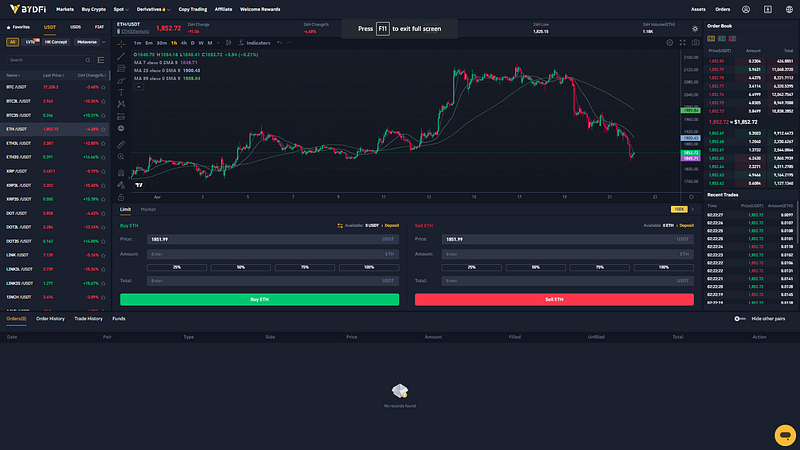This screenshot has width=800, height=450.
Task: Click the undo arrow in chart toolbar
Action: point(279,43)
